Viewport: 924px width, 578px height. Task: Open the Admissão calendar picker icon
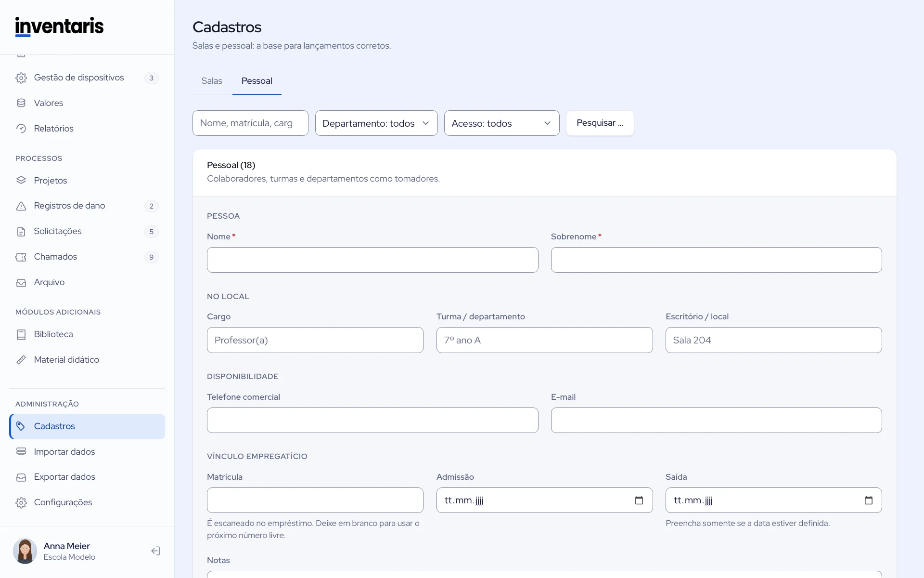[x=639, y=500]
